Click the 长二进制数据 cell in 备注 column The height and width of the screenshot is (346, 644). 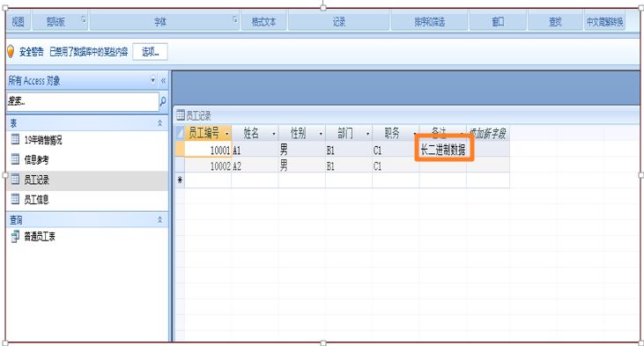443,150
